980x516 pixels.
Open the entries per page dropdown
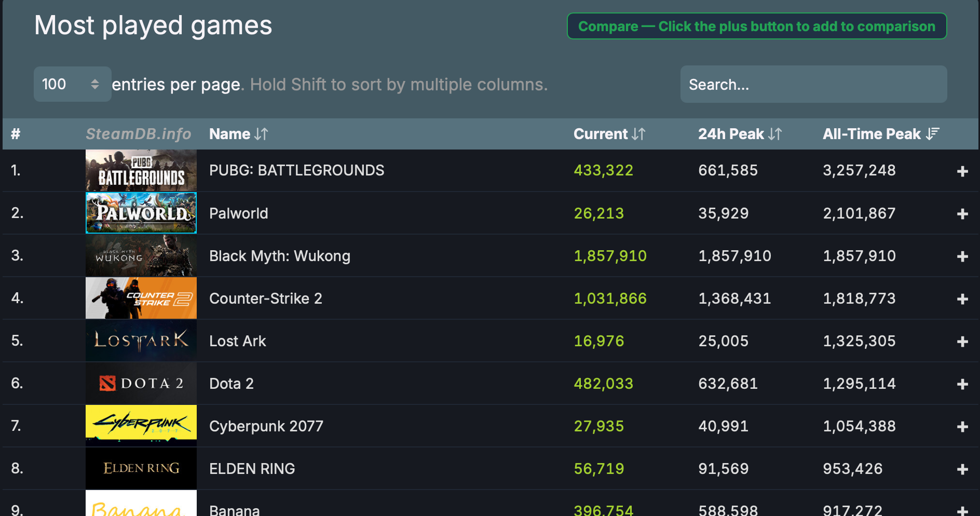point(72,84)
